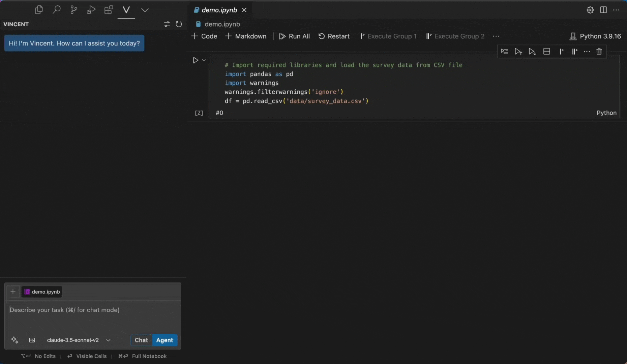This screenshot has height=364, width=627.
Task: Open the claude-3.5-sonnet-v2 model dropdown
Action: (x=79, y=340)
